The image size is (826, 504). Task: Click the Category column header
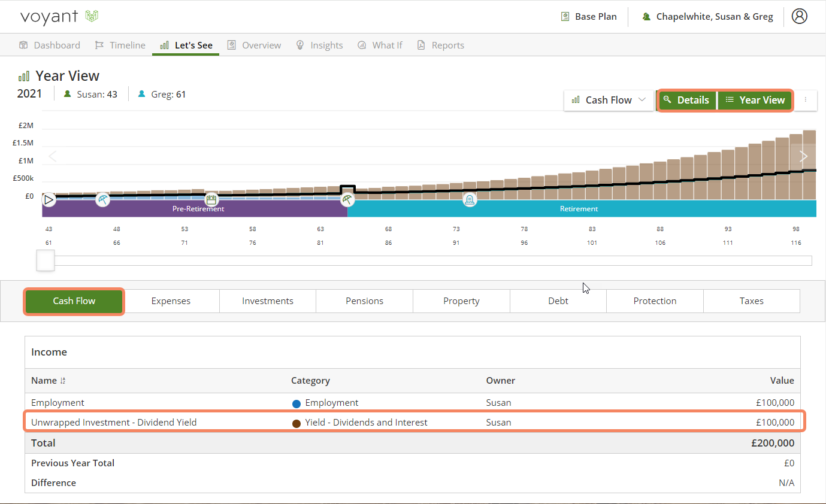310,381
